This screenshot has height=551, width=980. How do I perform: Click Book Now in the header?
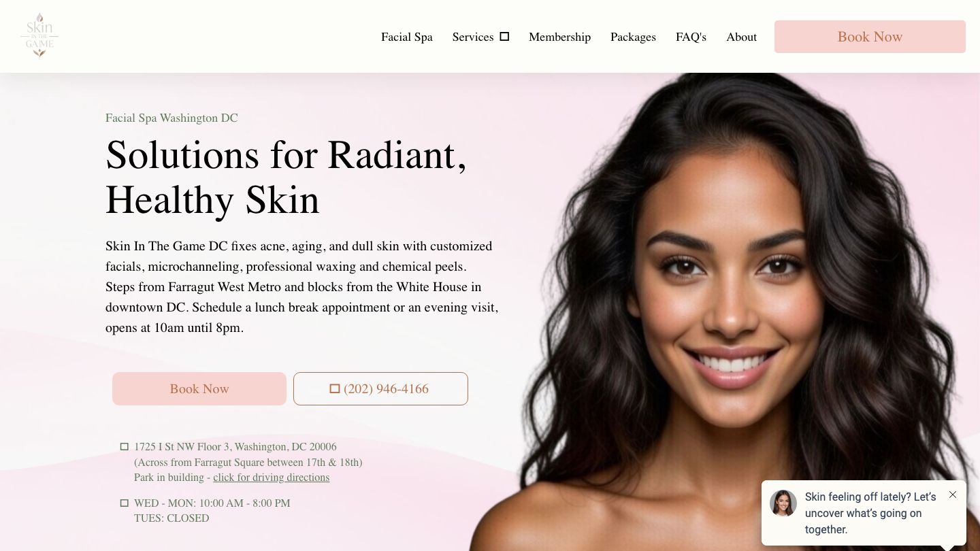[870, 37]
